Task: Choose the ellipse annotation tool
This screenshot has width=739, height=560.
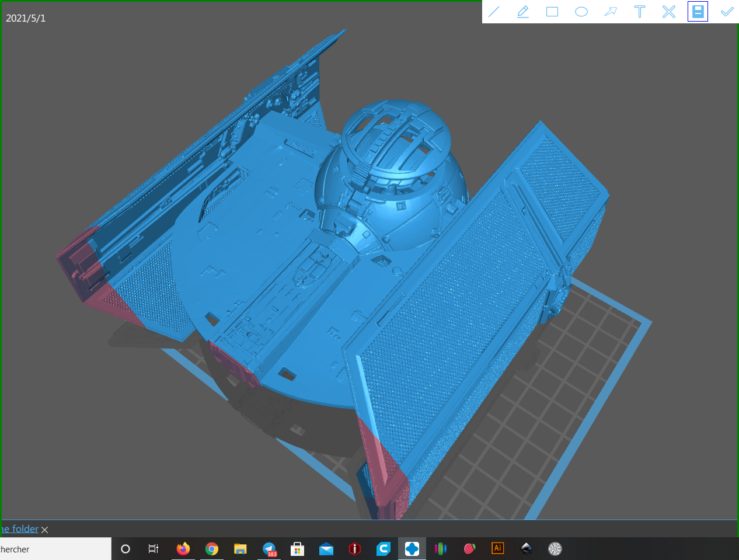Action: (581, 12)
